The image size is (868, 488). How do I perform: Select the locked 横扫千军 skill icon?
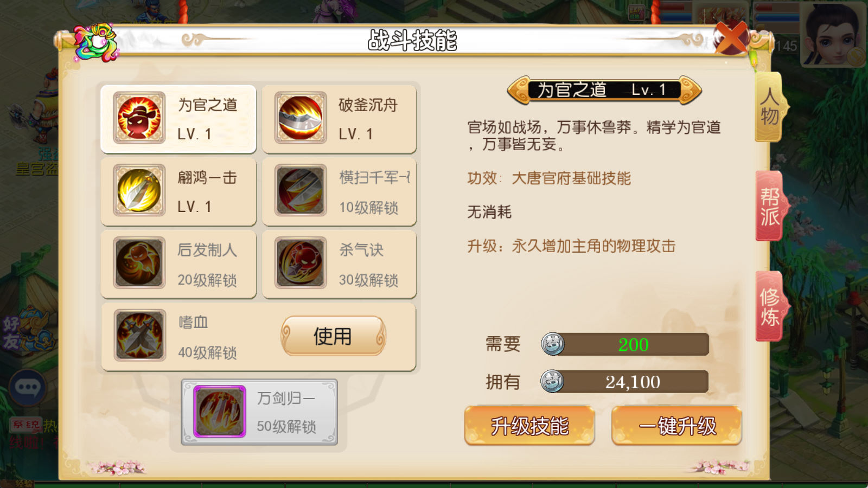pos(301,190)
